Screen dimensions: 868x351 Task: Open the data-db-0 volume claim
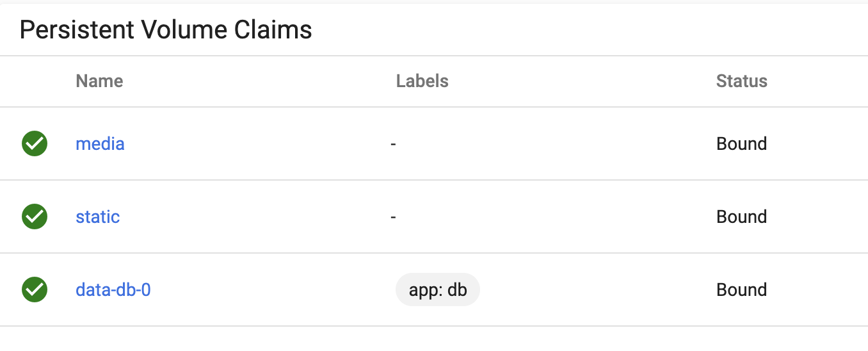[113, 290]
